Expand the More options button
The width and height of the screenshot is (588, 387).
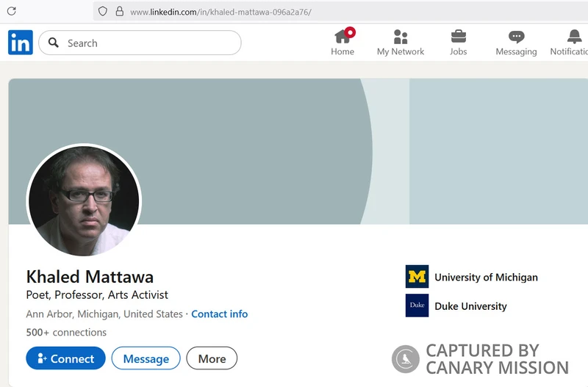[x=212, y=358]
